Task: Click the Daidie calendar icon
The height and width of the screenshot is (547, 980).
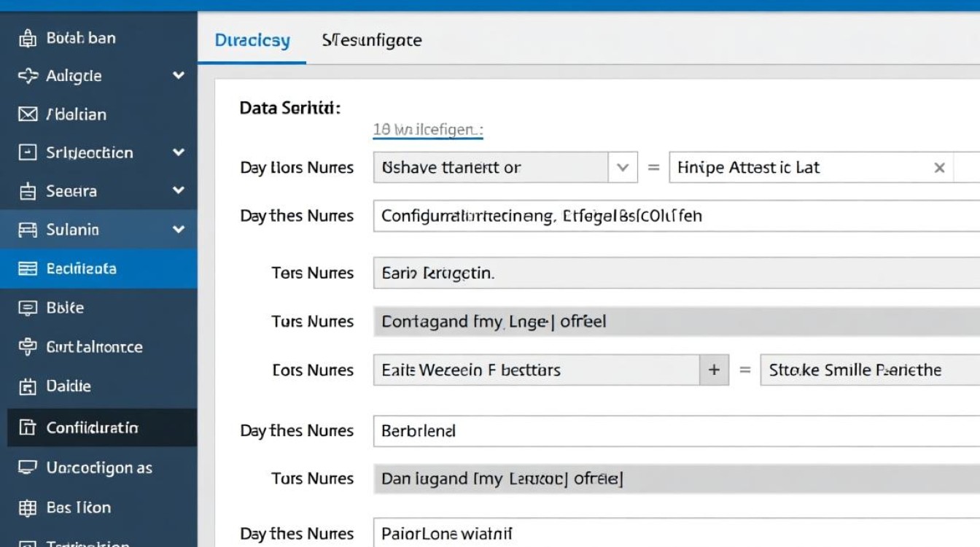Action: 27,386
